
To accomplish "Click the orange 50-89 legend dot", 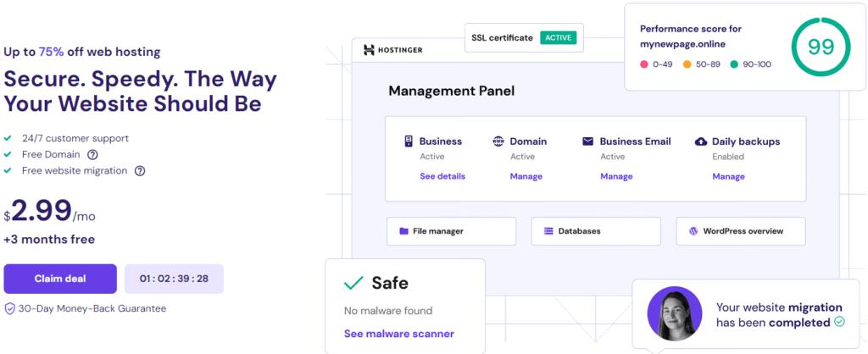I will (x=687, y=64).
